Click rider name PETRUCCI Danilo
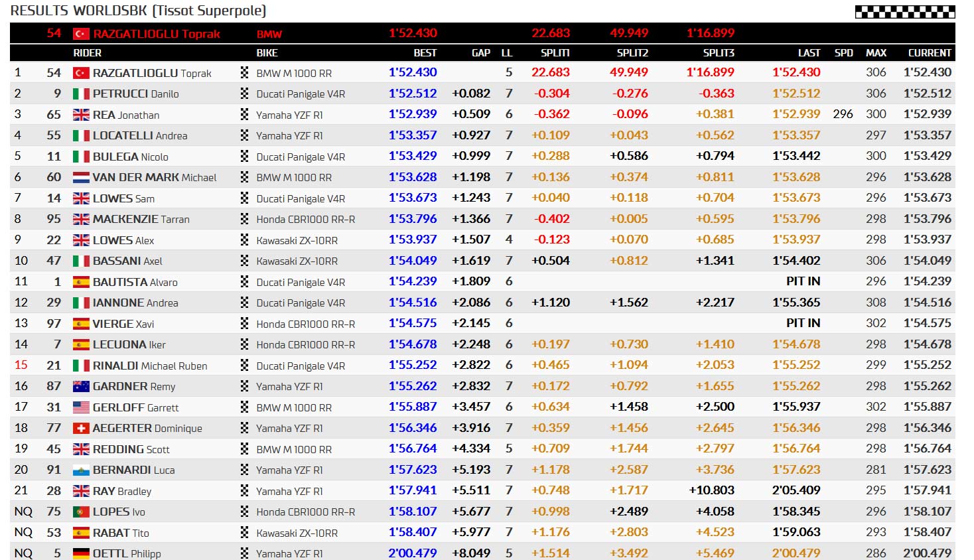974x560 pixels. coord(136,94)
